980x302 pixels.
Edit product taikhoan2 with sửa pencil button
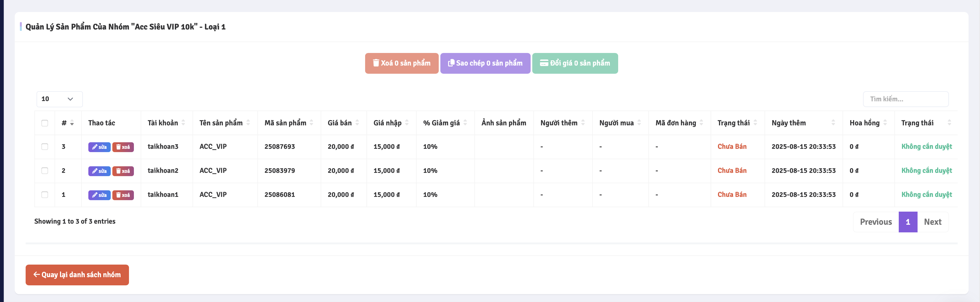(x=99, y=171)
